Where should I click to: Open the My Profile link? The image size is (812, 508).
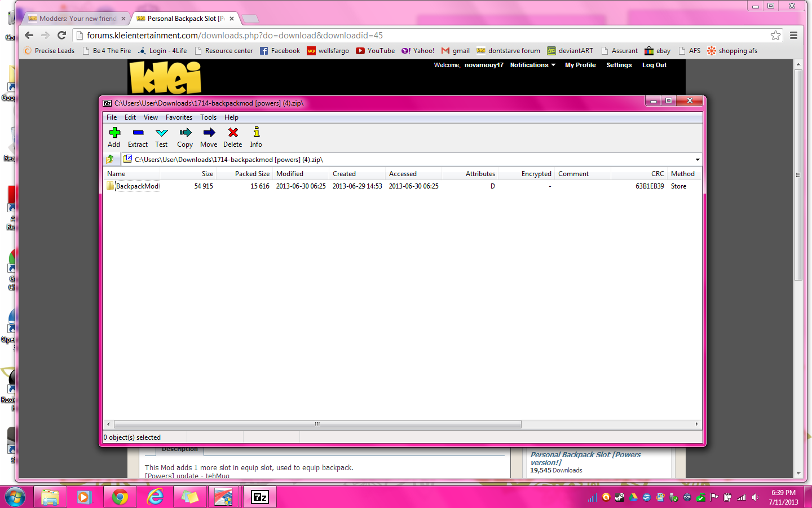click(580, 65)
